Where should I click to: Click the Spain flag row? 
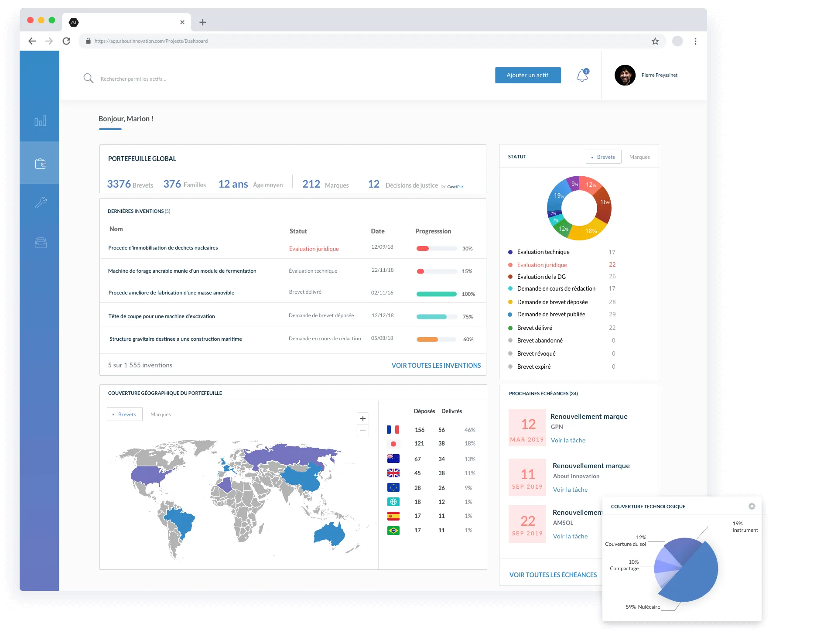[x=431, y=516]
